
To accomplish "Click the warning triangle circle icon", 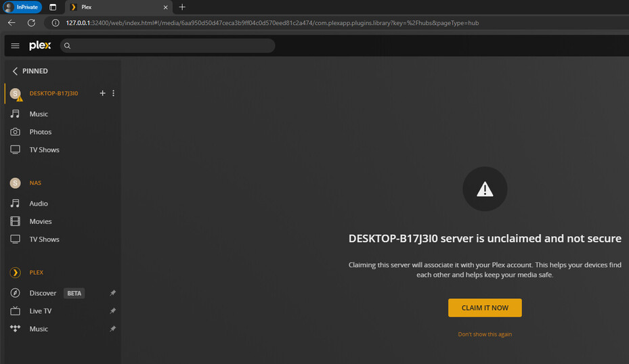I will pos(485,189).
